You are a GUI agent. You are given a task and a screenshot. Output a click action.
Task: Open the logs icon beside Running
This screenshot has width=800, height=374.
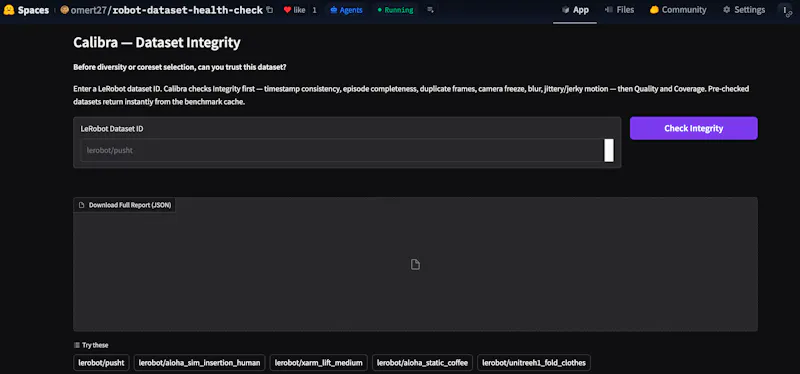431,10
